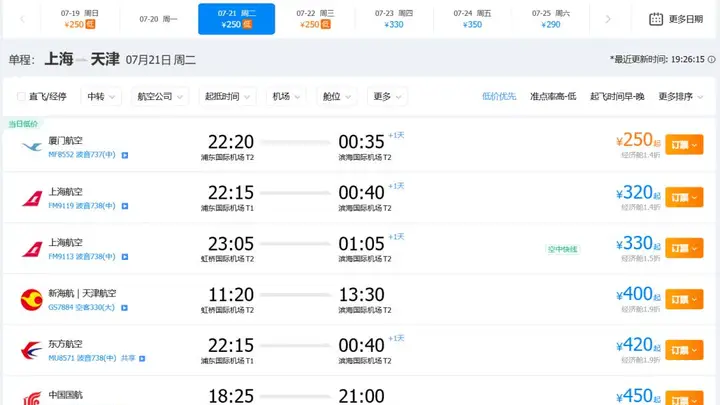Book the ¥450 Air China flight

(684, 398)
